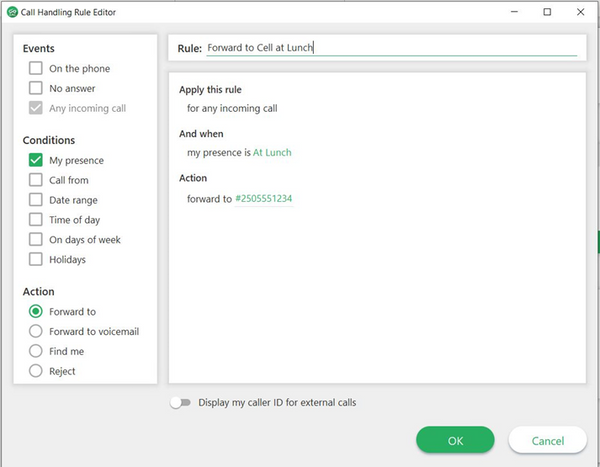Image resolution: width=600 pixels, height=467 pixels.
Task: Check the On days of week option
Action: pyautogui.click(x=36, y=240)
